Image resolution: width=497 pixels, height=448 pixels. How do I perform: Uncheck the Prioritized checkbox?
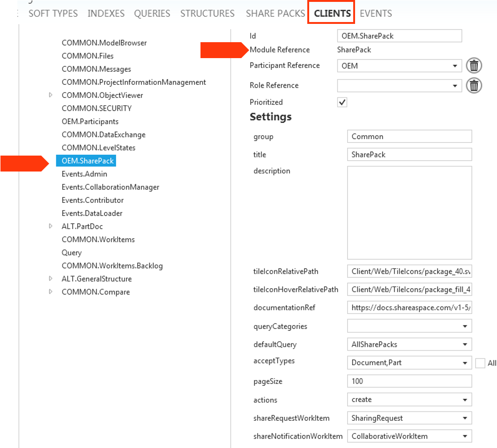coord(342,102)
